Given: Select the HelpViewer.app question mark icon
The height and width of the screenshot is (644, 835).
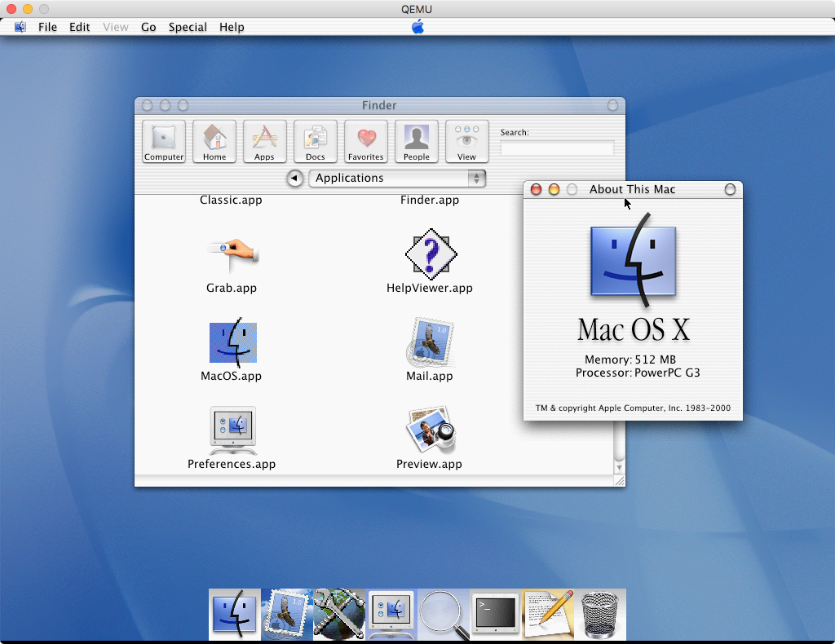Looking at the screenshot, I should tap(431, 254).
